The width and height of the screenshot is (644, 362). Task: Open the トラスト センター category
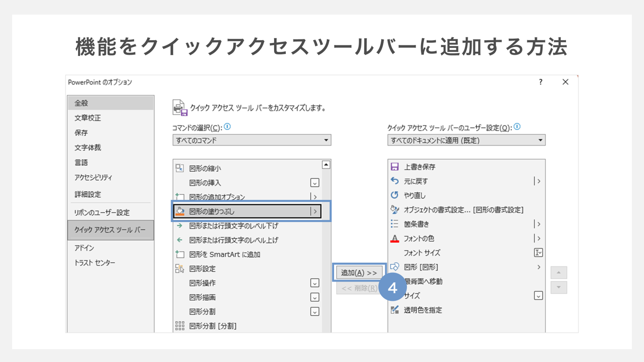tap(111, 263)
